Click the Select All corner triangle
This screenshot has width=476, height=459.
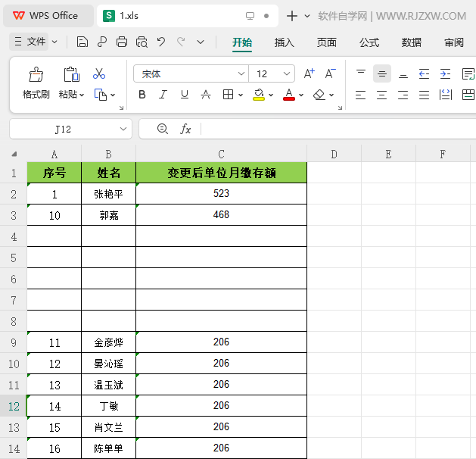(x=14, y=154)
